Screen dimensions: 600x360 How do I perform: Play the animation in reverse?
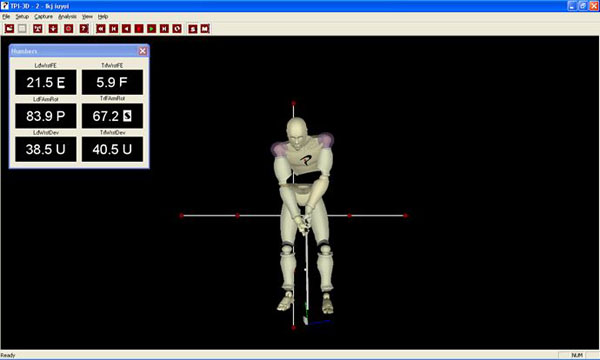point(126,29)
